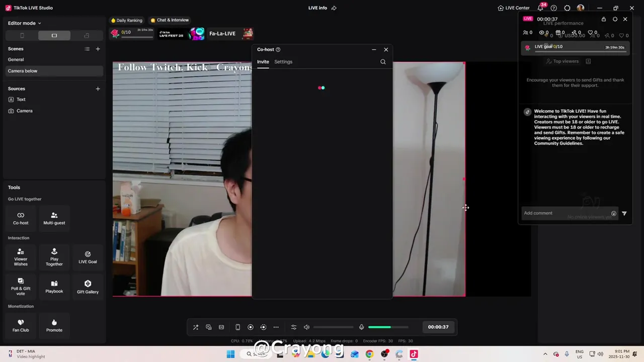This screenshot has height=362, width=644.
Task: Adjust the microphone volume slider
Action: [388, 327]
